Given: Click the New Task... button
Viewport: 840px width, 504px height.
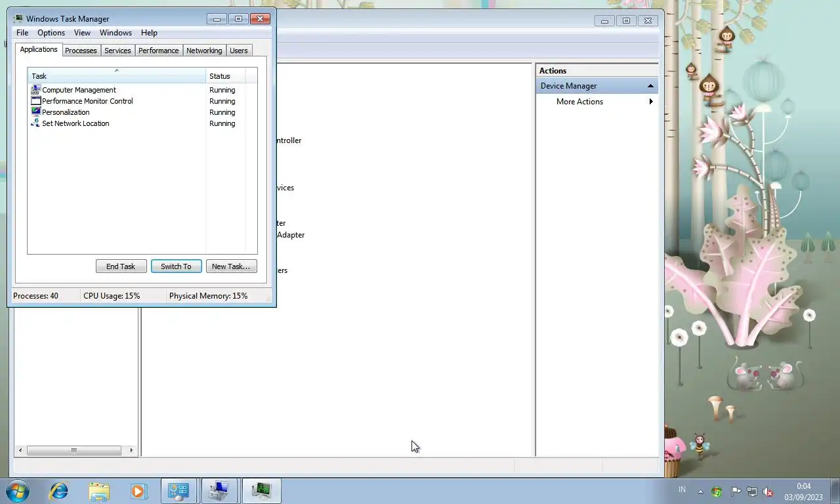Looking at the screenshot, I should coord(231,266).
